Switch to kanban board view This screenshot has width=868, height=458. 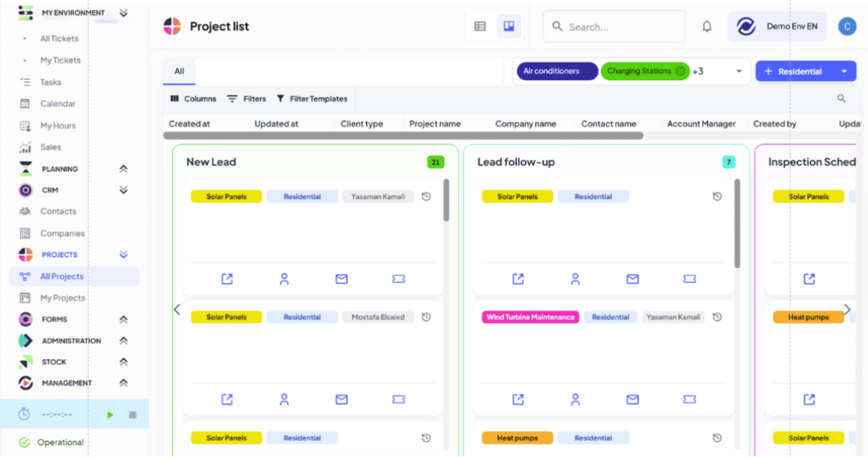click(x=509, y=26)
